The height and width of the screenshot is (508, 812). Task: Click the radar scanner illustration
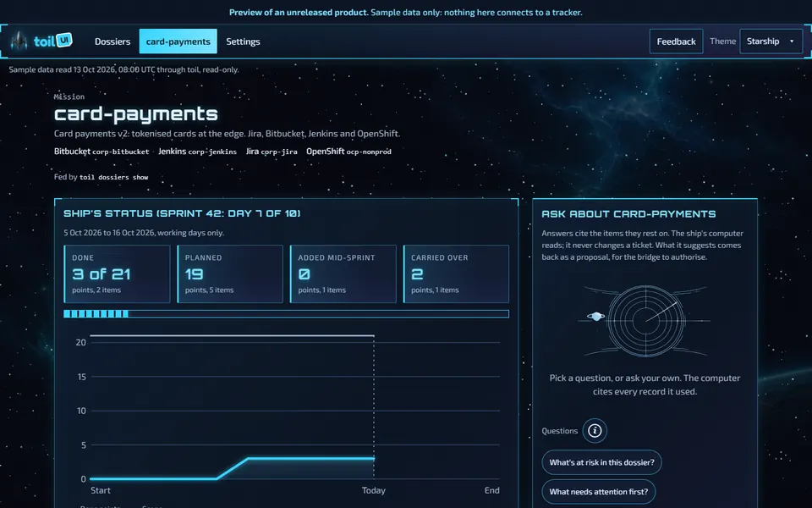645,320
